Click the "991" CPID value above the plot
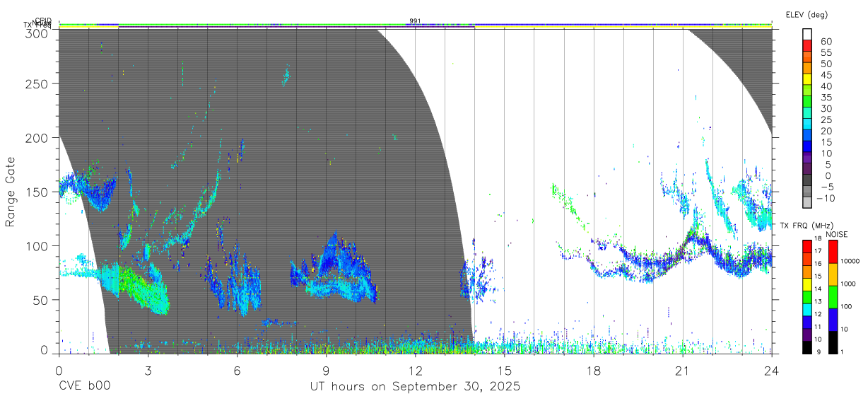 click(x=415, y=21)
